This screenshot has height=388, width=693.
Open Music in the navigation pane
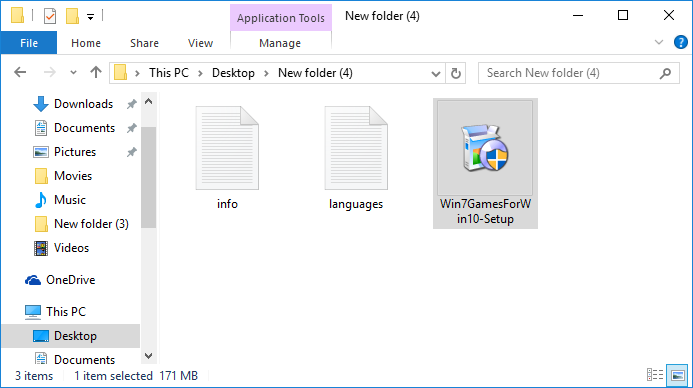70,200
